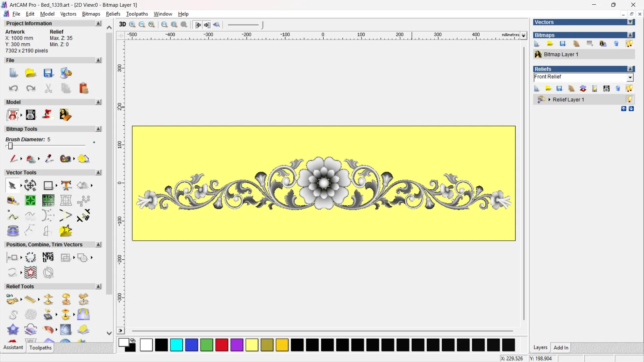Screen dimensions: 644x362
Task: Switch to the Toolpaths tab
Action: click(x=40, y=348)
